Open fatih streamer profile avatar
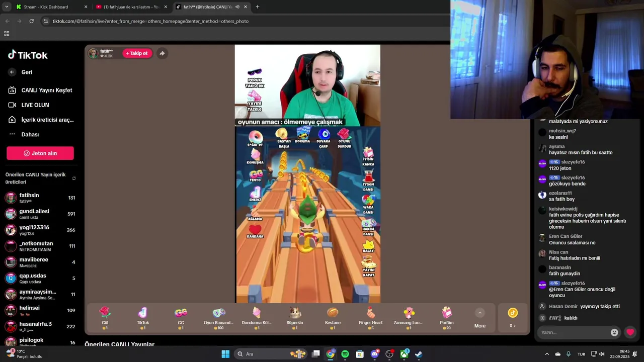This screenshot has width=644, height=362. coord(93,53)
